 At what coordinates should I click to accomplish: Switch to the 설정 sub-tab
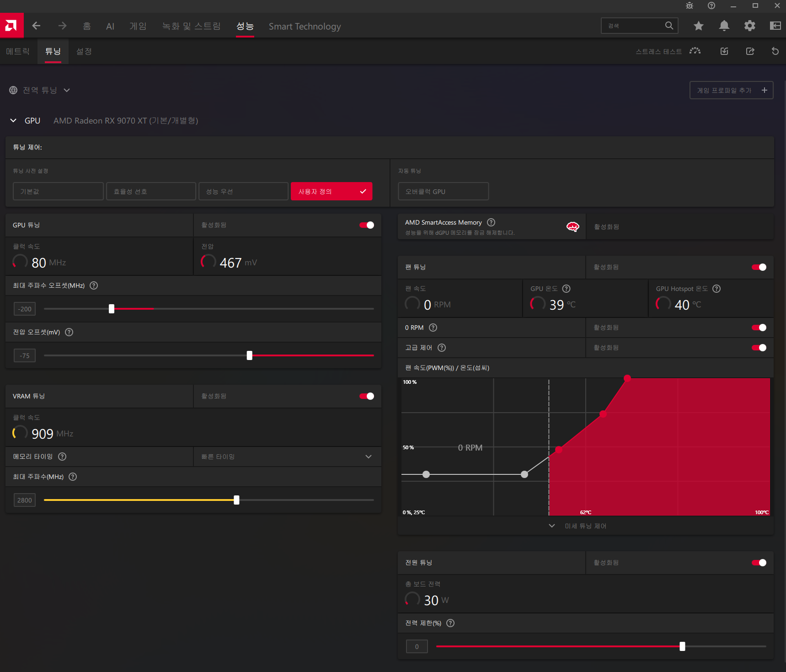pyautogui.click(x=84, y=51)
